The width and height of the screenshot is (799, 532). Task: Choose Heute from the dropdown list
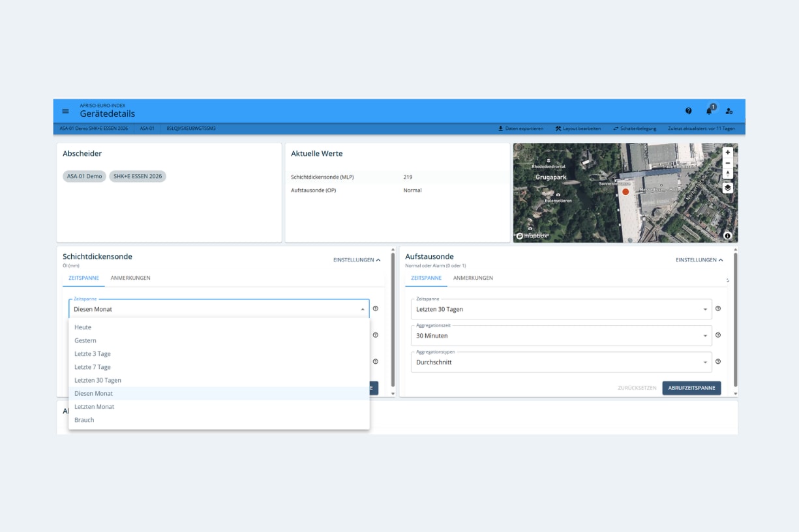[x=219, y=327]
